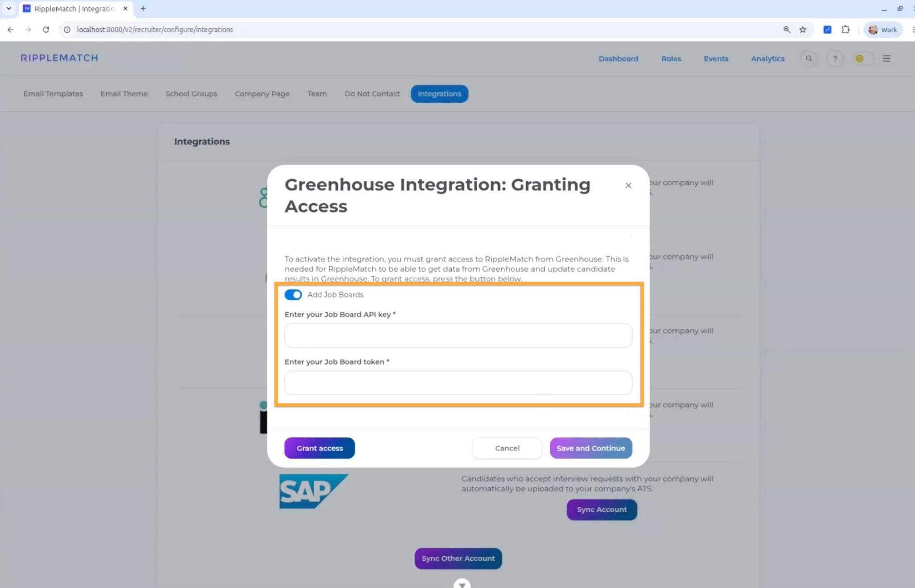The image size is (915, 588).
Task: Click the SAP logo
Action: click(314, 491)
